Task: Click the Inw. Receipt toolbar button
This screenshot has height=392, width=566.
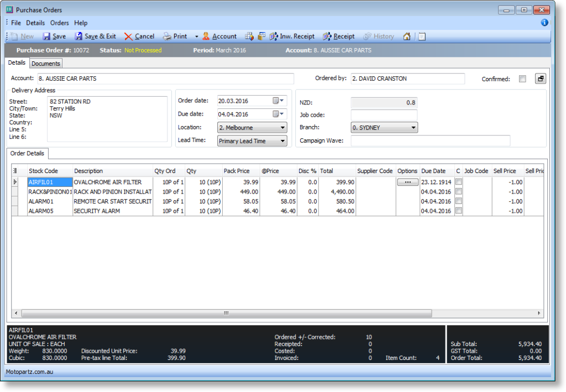Action: click(292, 36)
